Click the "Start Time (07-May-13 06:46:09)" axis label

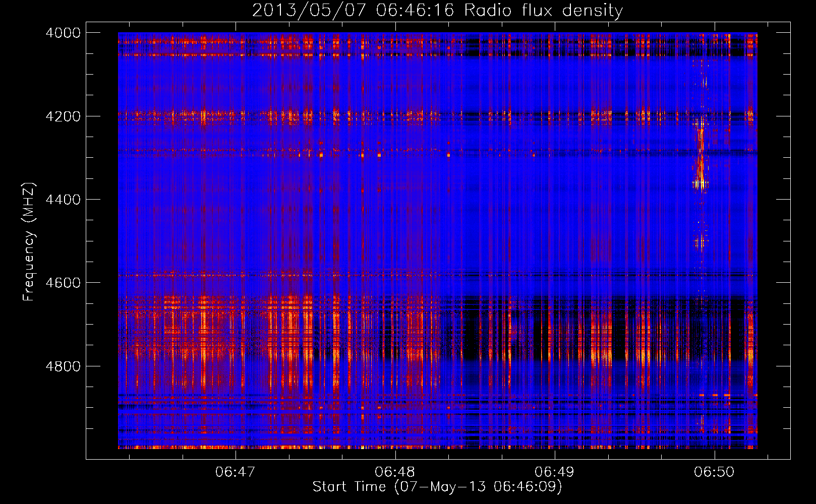437,487
